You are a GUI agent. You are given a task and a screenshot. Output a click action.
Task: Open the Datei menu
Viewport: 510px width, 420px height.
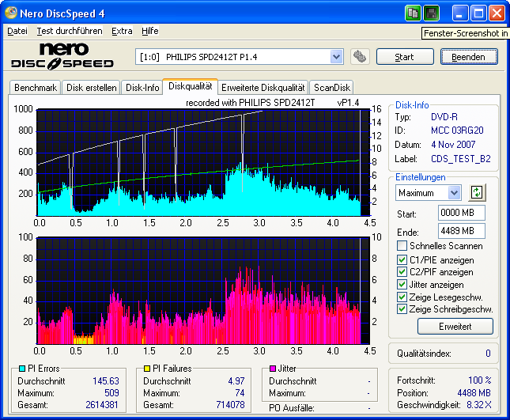pyautogui.click(x=17, y=31)
